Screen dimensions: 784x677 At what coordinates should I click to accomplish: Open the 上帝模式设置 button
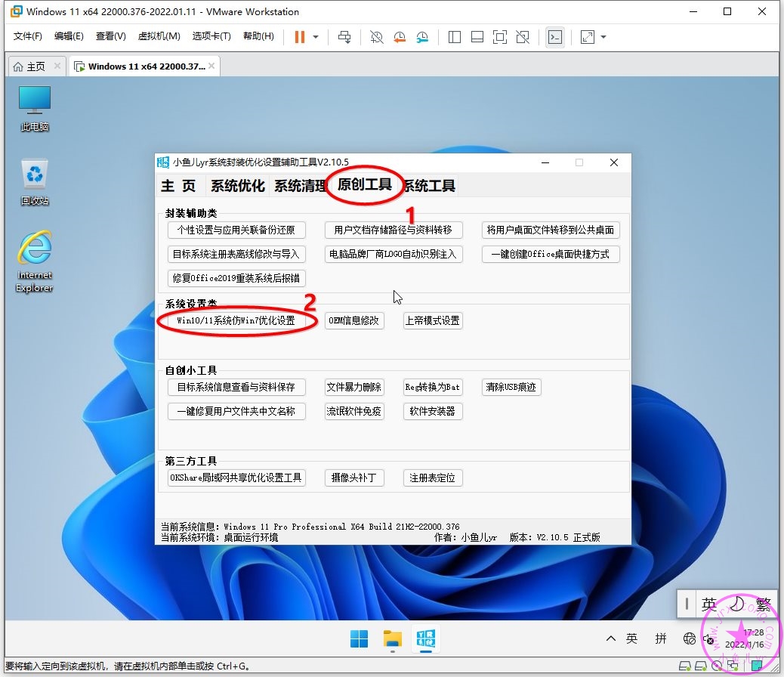tap(433, 320)
